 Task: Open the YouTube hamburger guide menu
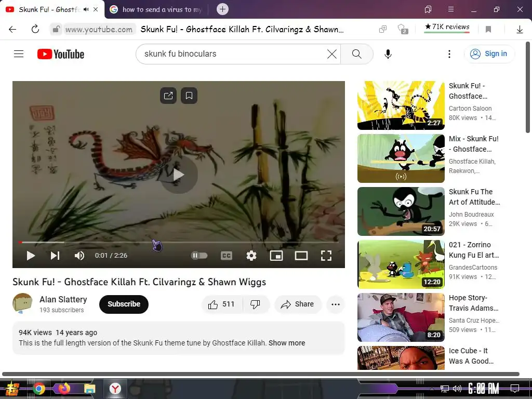(19, 54)
